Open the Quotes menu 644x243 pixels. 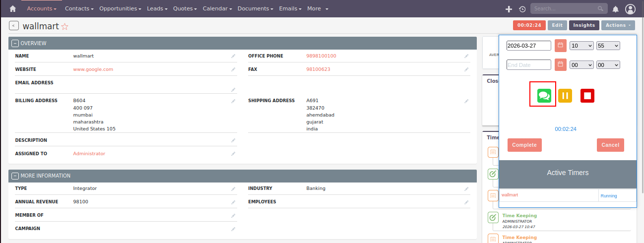click(185, 9)
